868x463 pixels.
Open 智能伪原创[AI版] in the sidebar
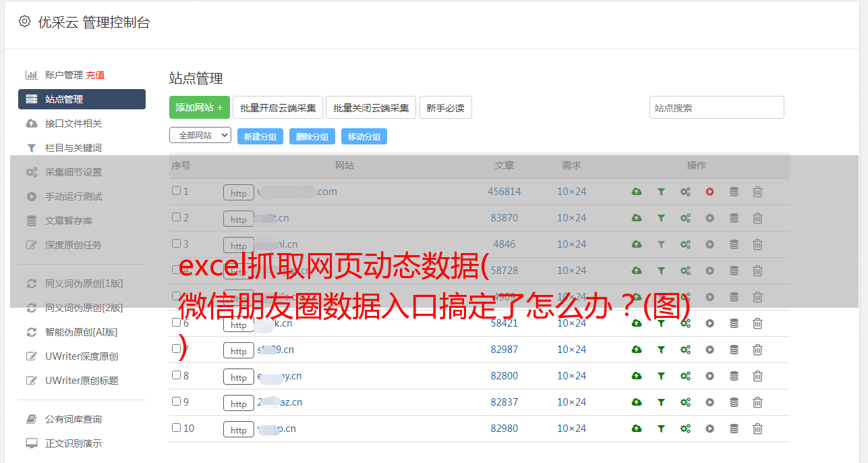82,332
